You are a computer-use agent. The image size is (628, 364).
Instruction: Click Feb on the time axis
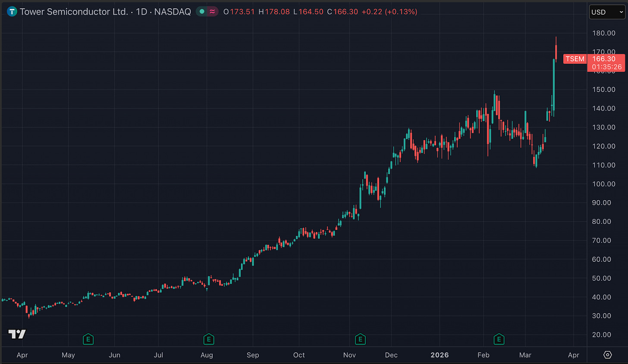[484, 355]
